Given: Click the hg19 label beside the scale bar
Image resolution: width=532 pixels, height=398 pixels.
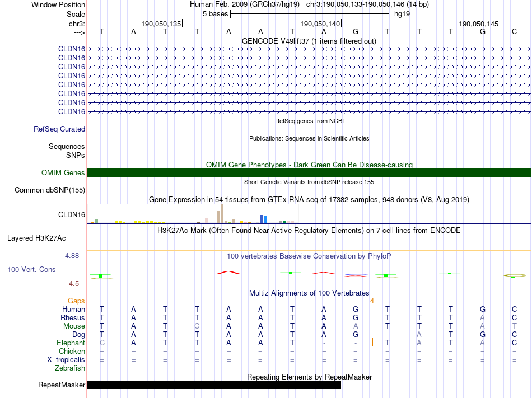Looking at the screenshot, I should [402, 14].
